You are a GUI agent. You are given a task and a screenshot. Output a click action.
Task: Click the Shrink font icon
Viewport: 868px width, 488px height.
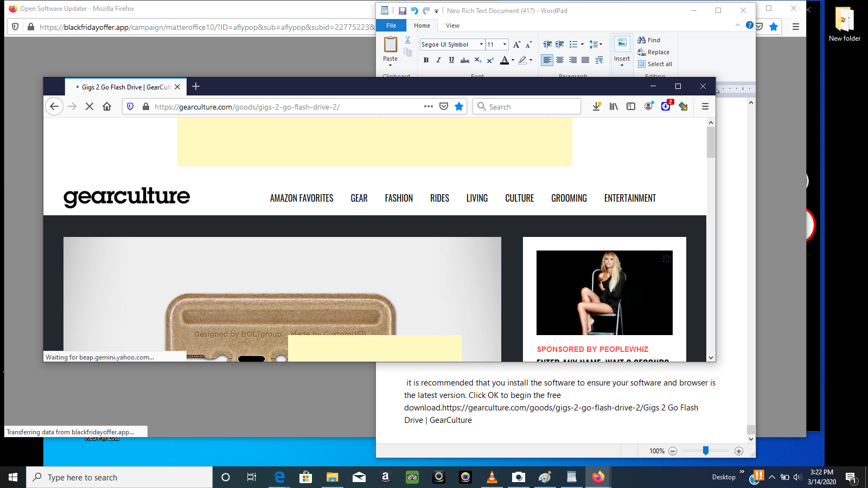click(528, 44)
